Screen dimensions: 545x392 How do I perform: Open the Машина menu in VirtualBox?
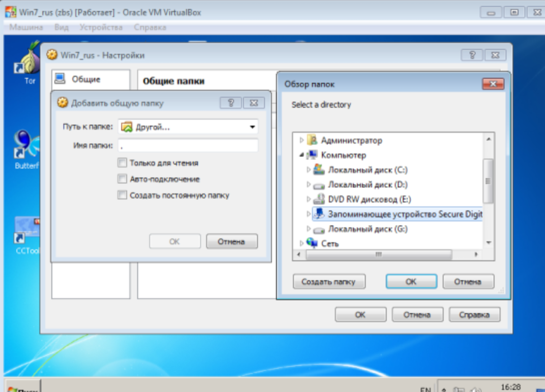(26, 27)
